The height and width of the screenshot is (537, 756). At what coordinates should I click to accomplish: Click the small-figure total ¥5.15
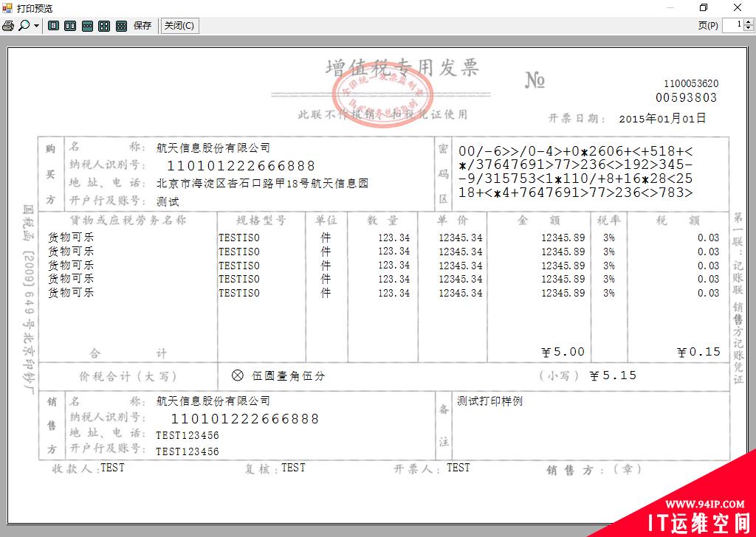pyautogui.click(x=613, y=375)
